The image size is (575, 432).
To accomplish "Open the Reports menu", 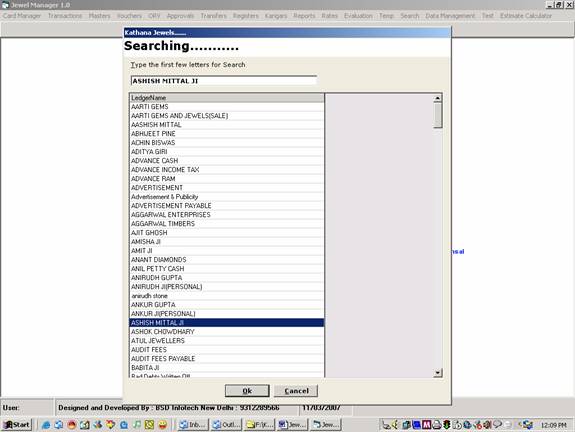I will pos(304,16).
